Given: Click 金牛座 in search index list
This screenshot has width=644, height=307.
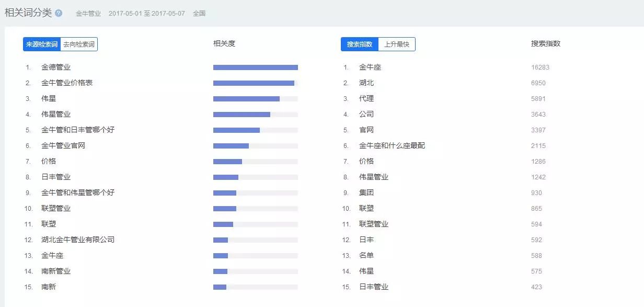Looking at the screenshot, I should click(370, 67).
